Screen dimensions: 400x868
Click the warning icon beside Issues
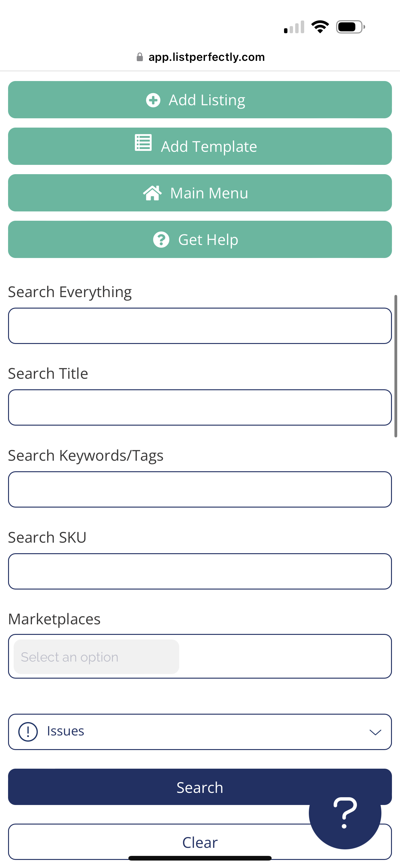(28, 731)
